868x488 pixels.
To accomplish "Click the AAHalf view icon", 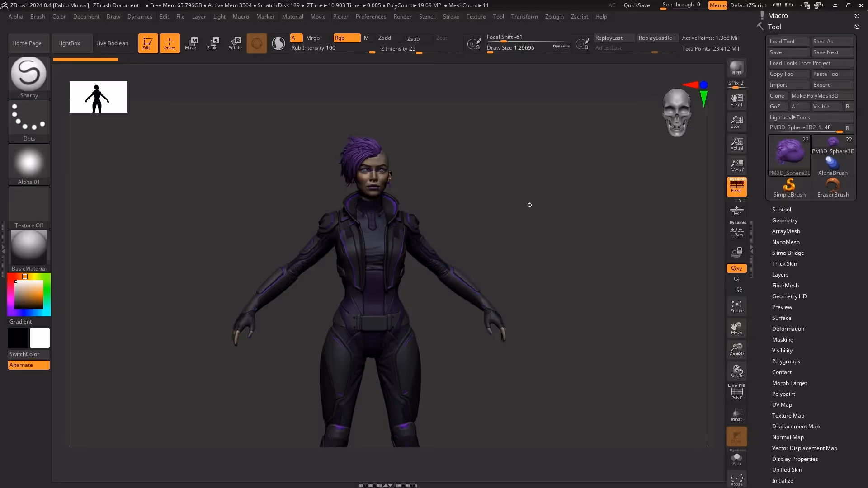I will tap(736, 165).
